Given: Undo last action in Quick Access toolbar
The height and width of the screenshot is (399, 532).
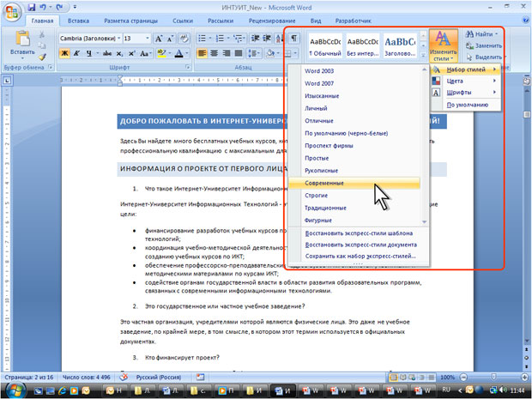Looking at the screenshot, I should pyautogui.click(x=43, y=7).
